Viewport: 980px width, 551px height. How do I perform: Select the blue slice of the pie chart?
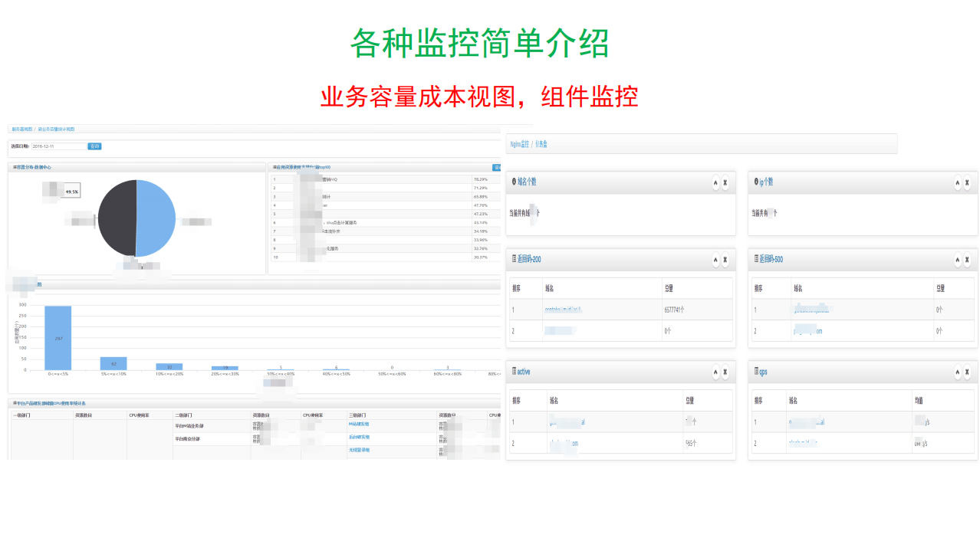point(150,218)
